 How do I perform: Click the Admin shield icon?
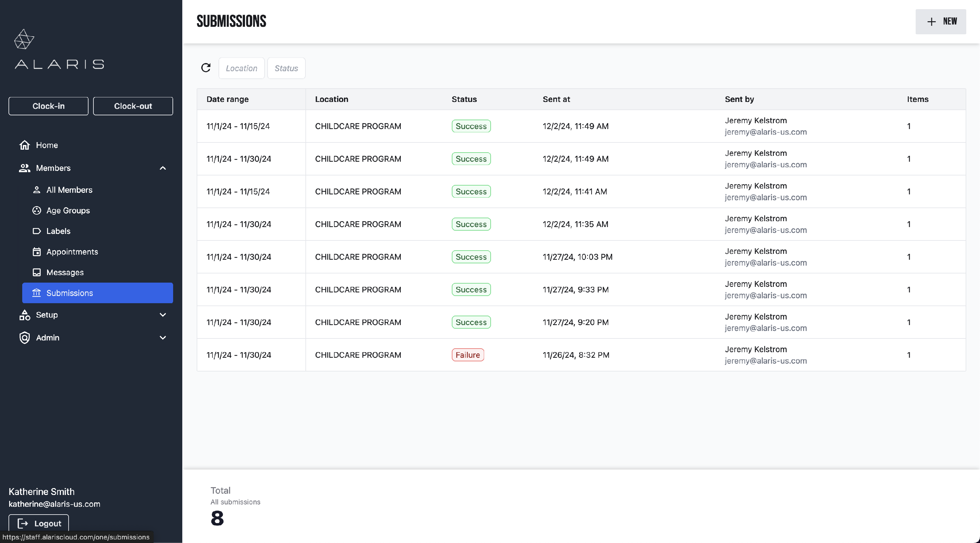pyautogui.click(x=25, y=337)
